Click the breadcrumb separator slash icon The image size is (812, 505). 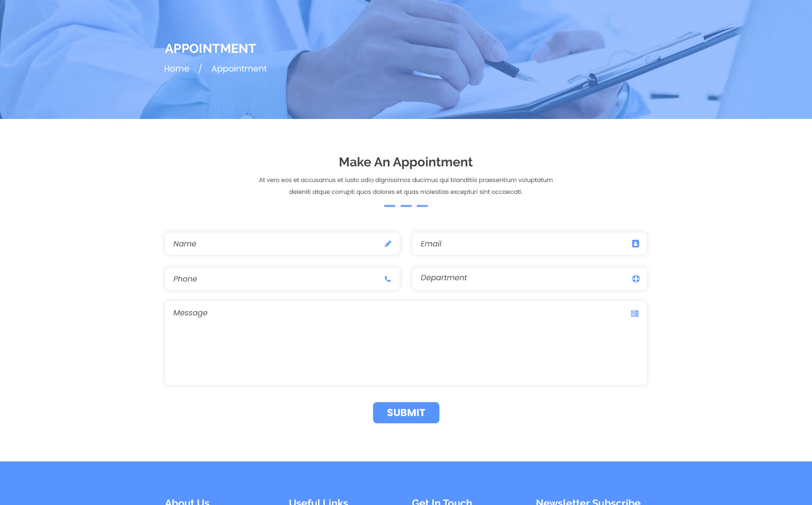point(201,68)
